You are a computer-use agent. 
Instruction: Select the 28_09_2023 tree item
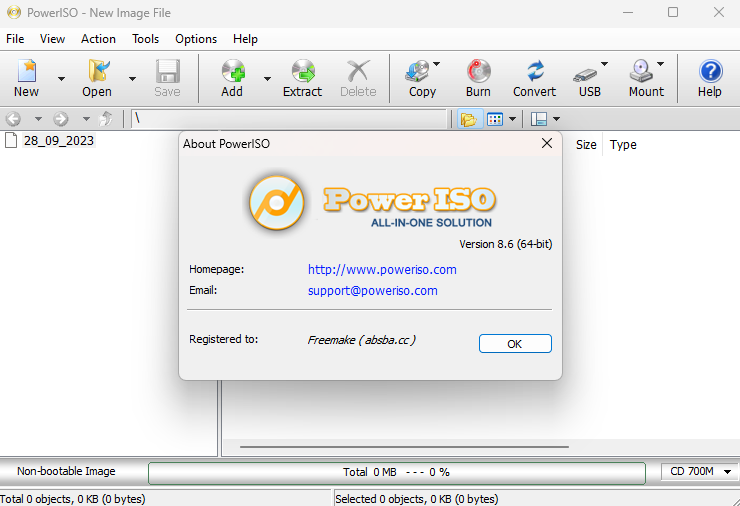click(x=59, y=141)
